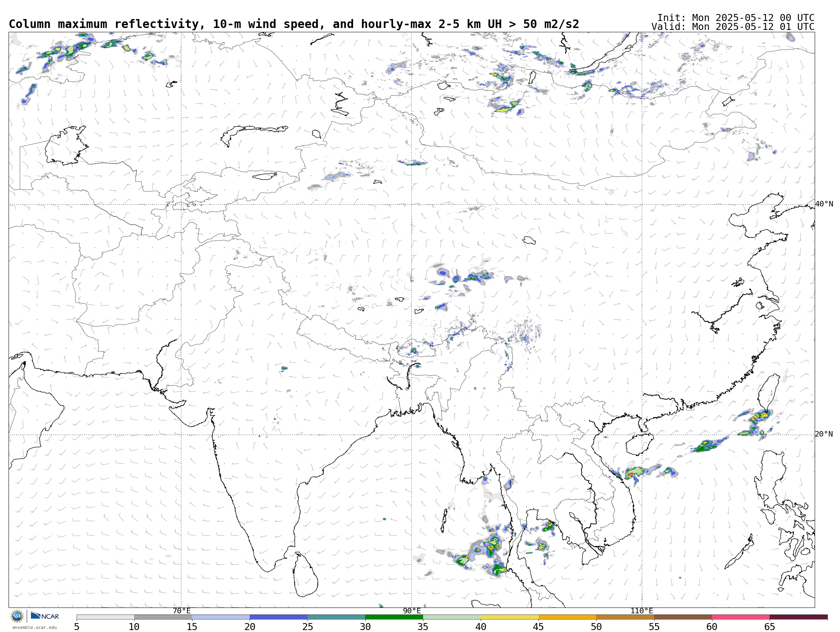Click the colorbar tick label 10

pyautogui.click(x=134, y=627)
